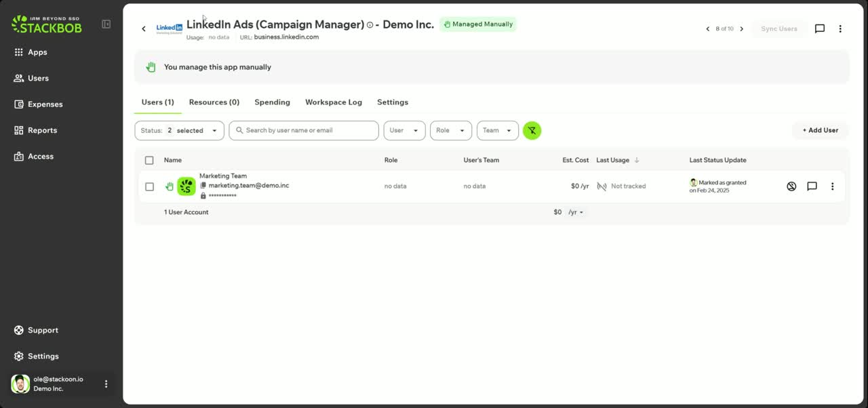Sort by Role column header
The width and height of the screenshot is (868, 408).
[391, 161]
